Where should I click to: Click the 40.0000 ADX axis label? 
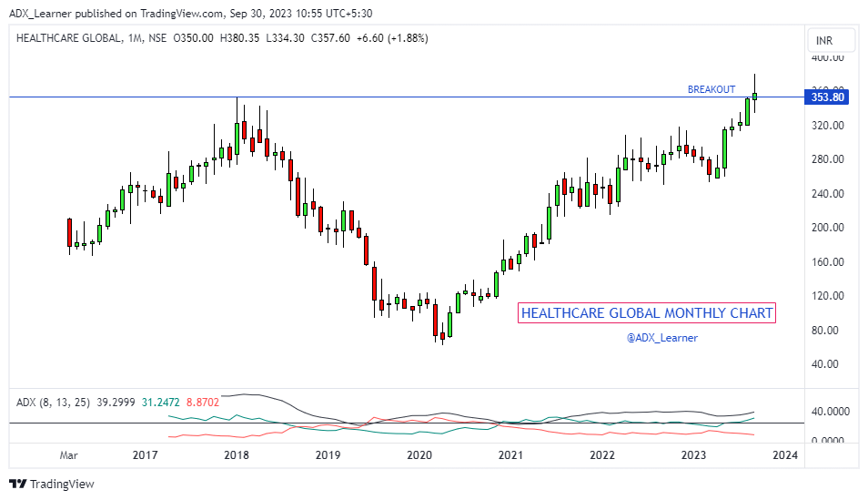(x=831, y=412)
